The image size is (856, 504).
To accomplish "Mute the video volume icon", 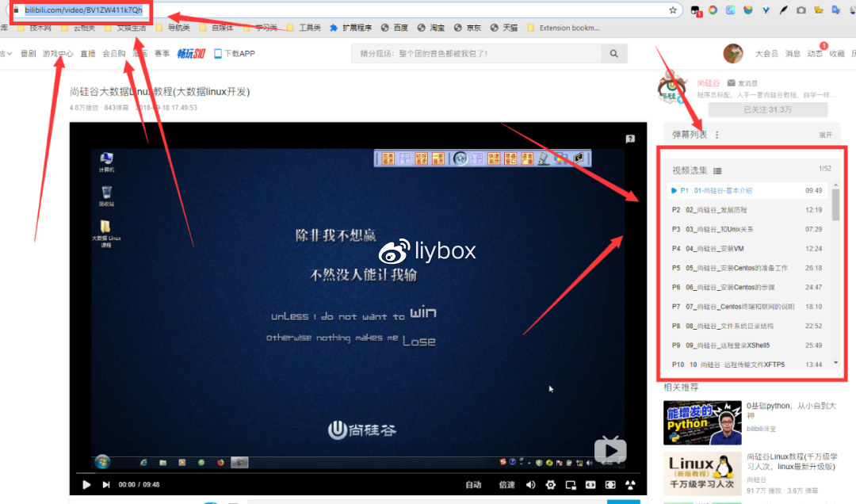I will pyautogui.click(x=530, y=485).
